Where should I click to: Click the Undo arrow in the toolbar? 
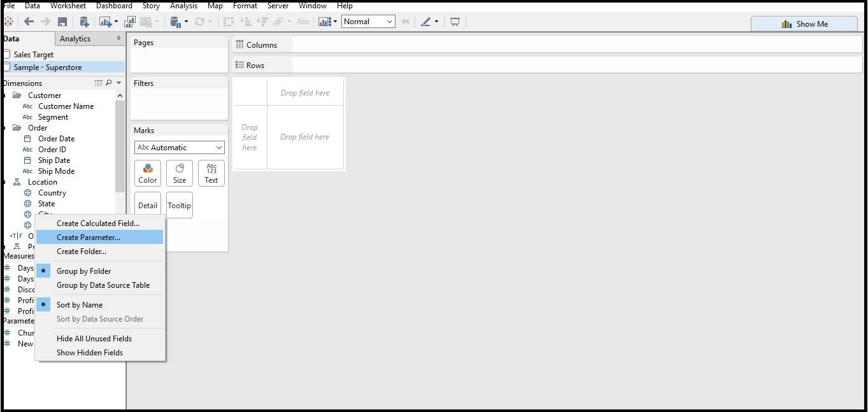(29, 21)
